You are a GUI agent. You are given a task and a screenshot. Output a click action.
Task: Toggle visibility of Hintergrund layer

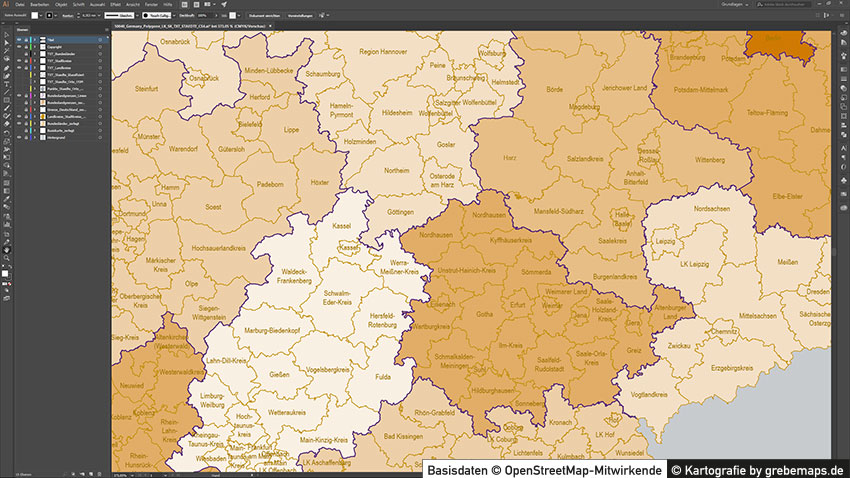19,137
